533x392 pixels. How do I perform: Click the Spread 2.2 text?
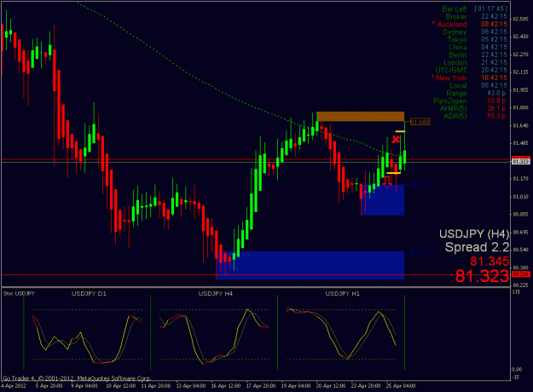tap(478, 247)
